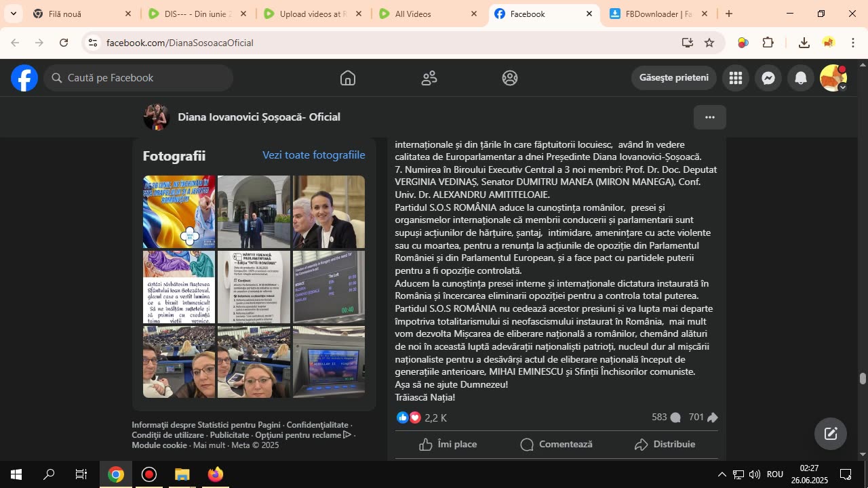
Task: Close the Facebook browser tab
Action: (589, 14)
